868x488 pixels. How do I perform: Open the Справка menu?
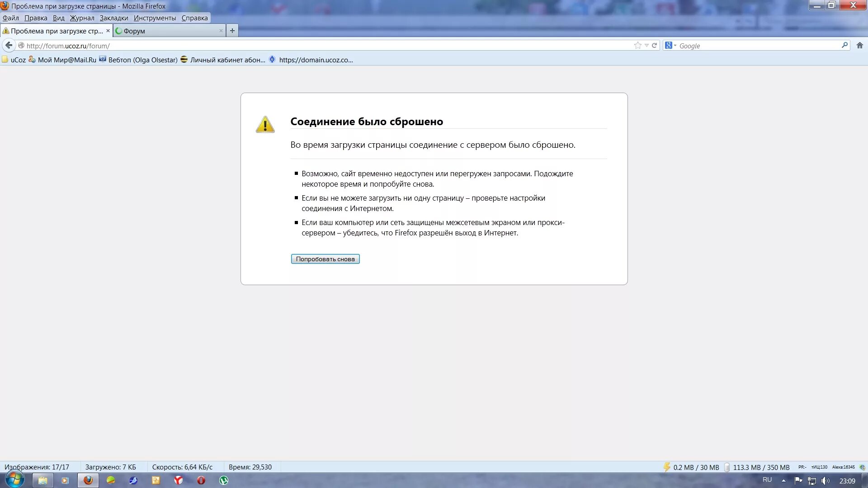tap(194, 18)
